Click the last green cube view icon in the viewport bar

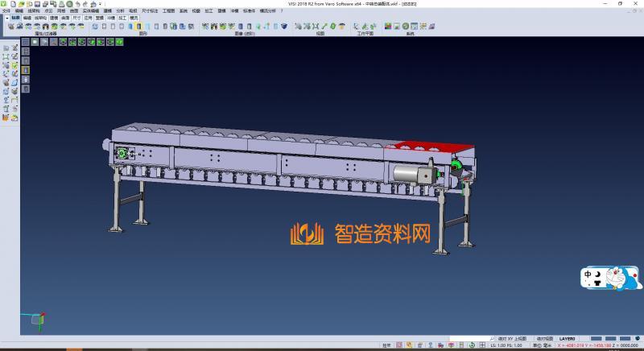point(119,42)
